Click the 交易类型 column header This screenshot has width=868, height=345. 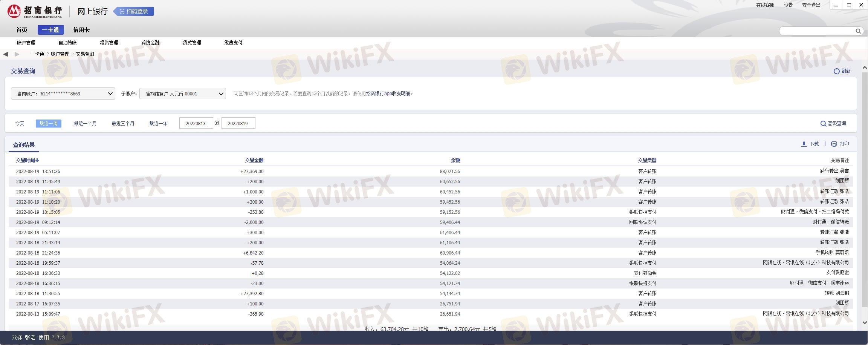pos(647,160)
